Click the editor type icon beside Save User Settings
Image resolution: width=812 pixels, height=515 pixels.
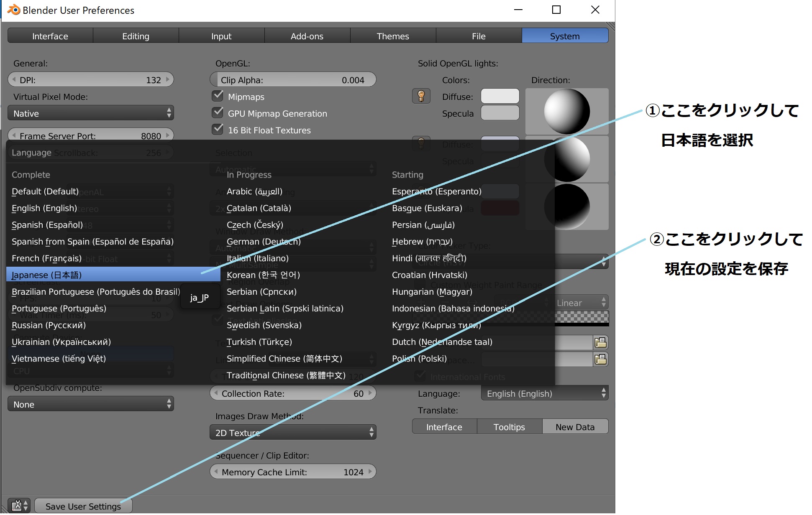pyautogui.click(x=19, y=506)
